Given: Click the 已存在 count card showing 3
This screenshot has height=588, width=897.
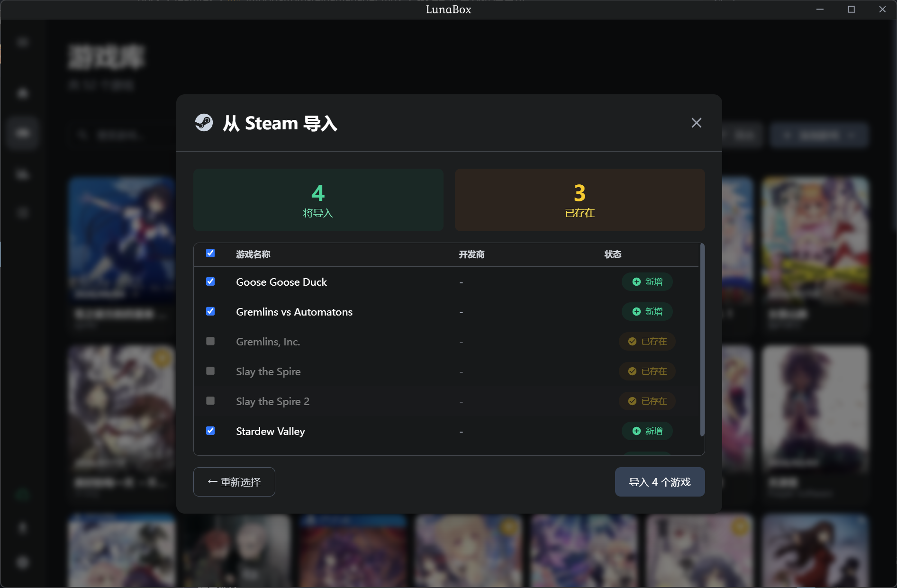Looking at the screenshot, I should coord(580,200).
